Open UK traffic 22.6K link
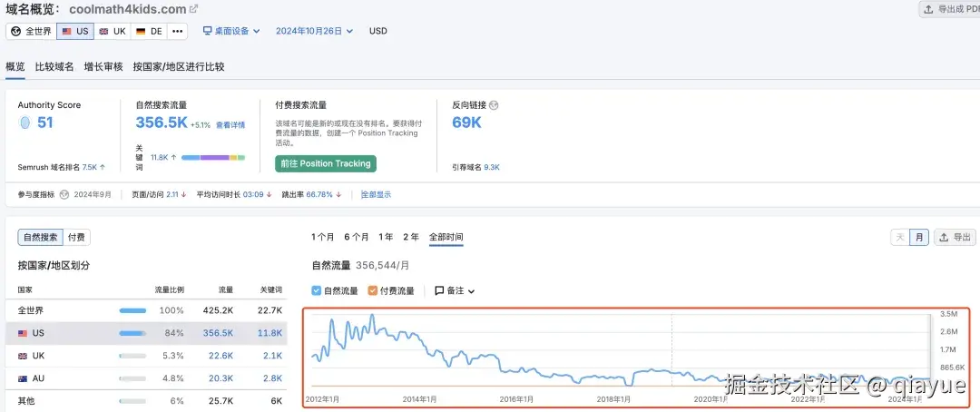 click(220, 356)
